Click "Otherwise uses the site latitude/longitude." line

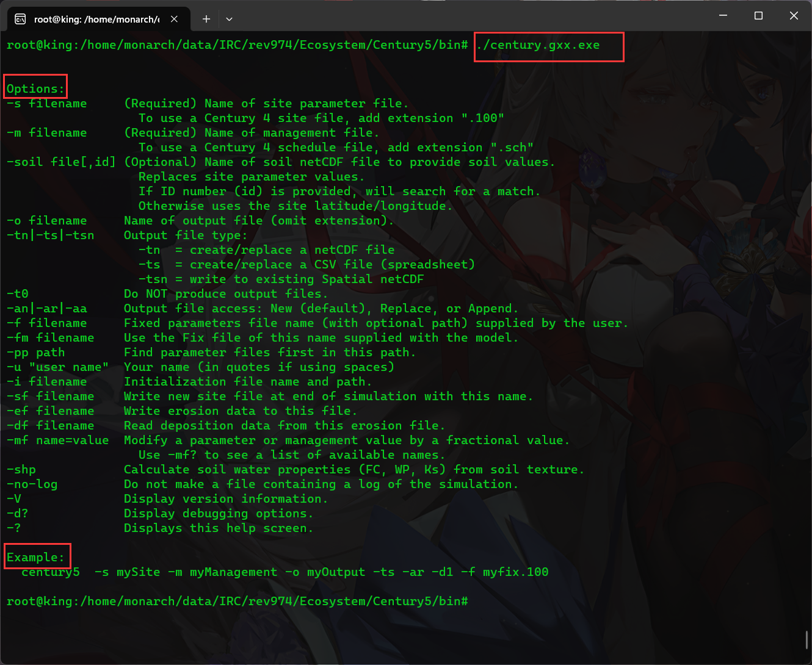295,206
